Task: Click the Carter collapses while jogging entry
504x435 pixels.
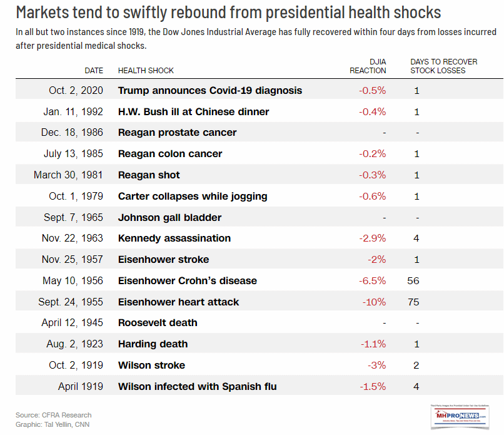Action: click(x=193, y=197)
